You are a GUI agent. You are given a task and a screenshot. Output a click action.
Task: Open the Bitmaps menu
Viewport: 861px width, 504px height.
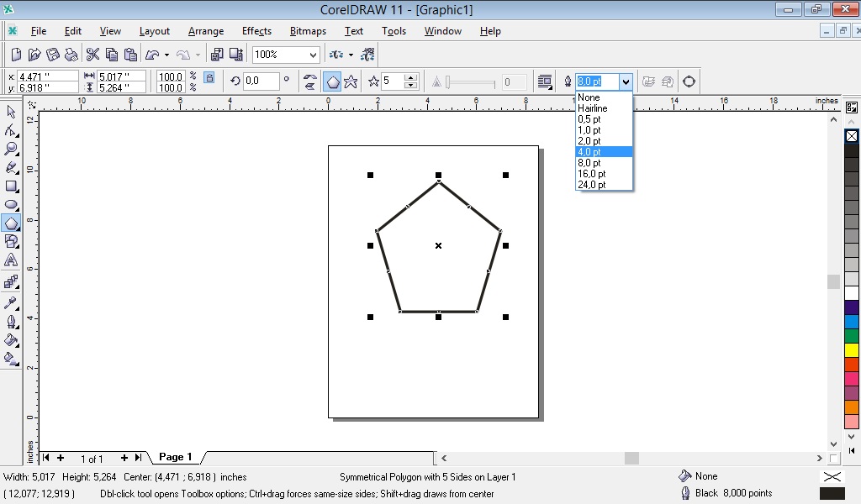[308, 31]
